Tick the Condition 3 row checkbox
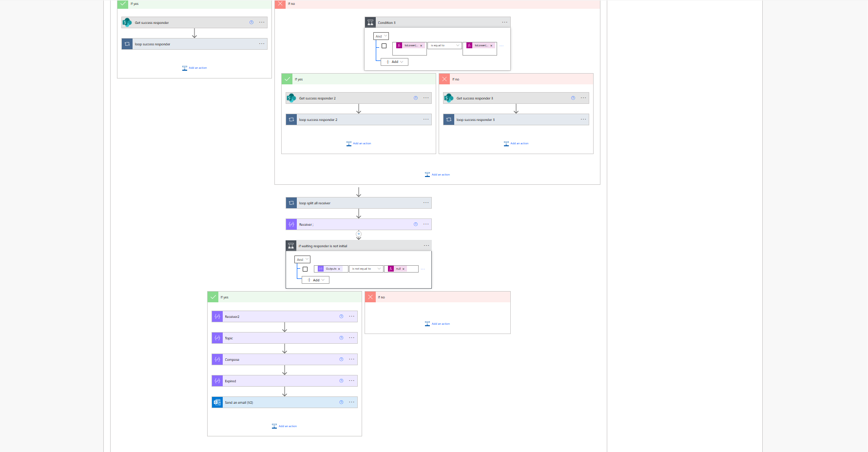The image size is (868, 452). click(x=384, y=46)
